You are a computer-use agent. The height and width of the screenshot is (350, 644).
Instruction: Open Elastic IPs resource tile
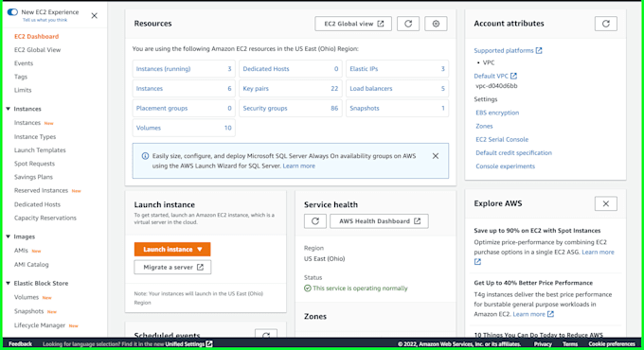point(397,69)
